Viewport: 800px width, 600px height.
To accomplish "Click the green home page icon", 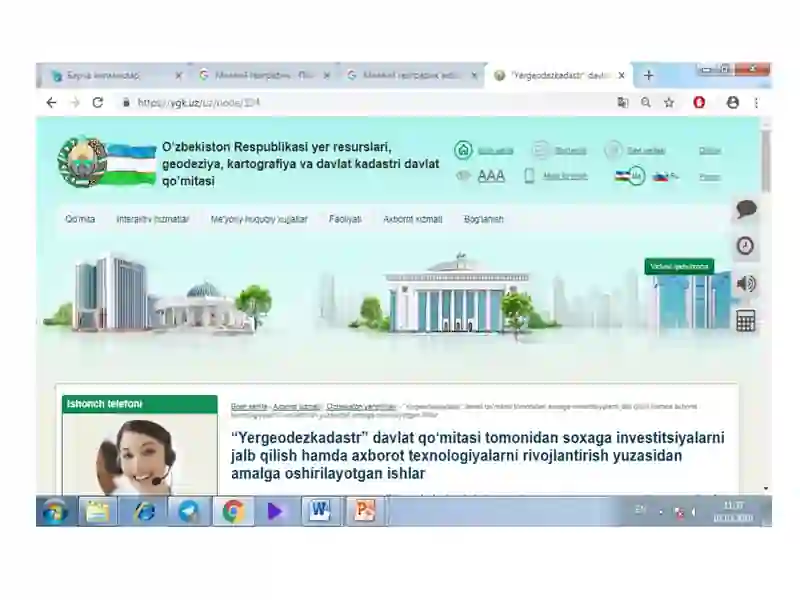I will click(463, 150).
